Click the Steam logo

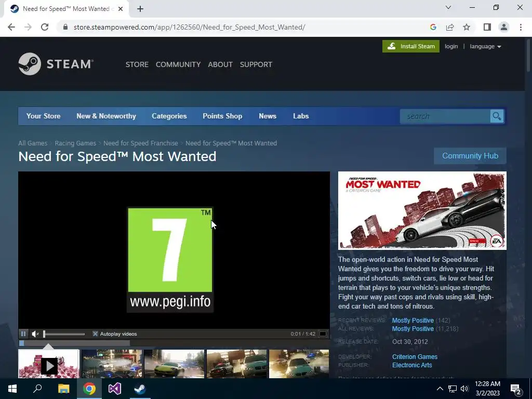(x=56, y=64)
